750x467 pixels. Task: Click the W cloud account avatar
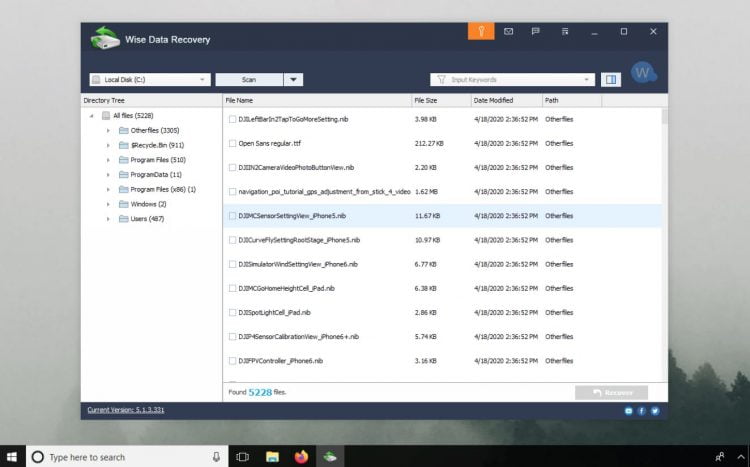643,73
